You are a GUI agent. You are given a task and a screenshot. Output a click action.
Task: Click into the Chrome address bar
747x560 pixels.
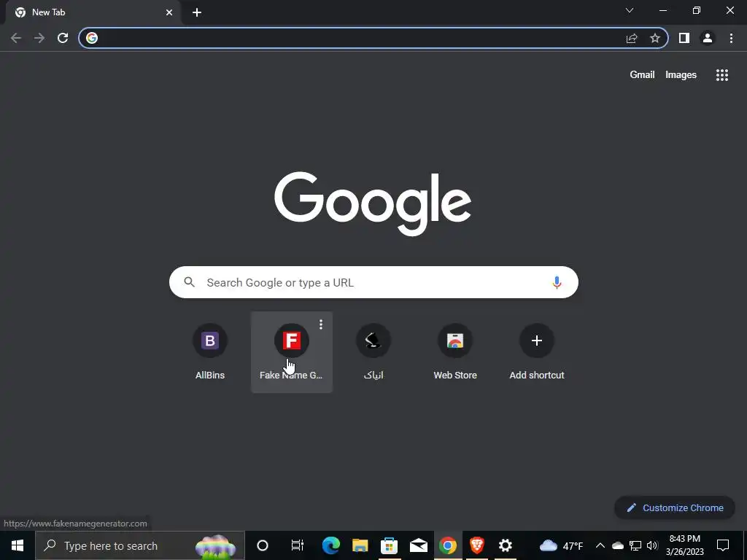[x=373, y=38]
